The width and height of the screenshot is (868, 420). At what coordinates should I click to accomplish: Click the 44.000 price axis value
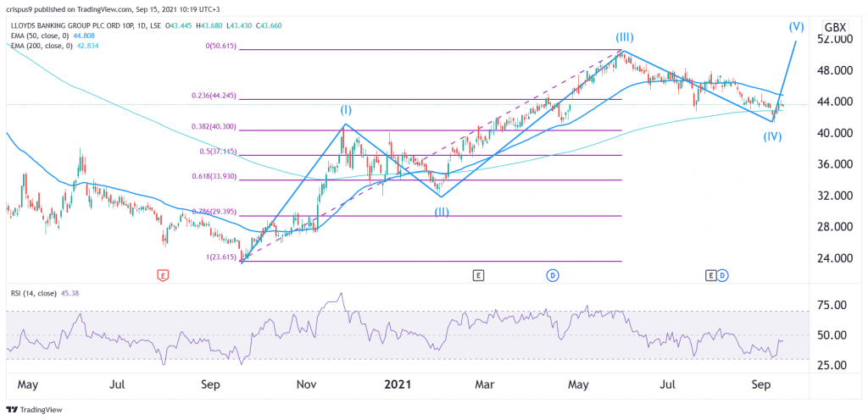point(837,102)
